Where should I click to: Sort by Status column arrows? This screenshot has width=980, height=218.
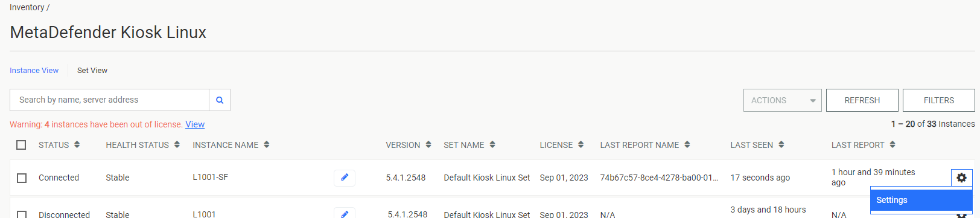[x=77, y=145]
